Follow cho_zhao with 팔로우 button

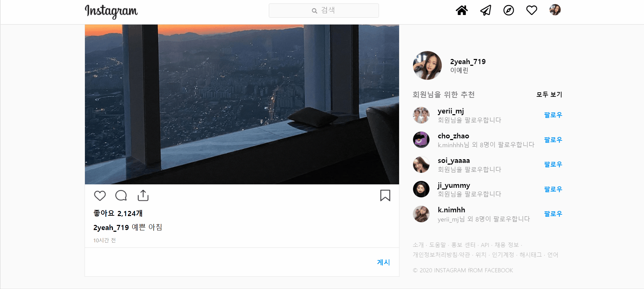(553, 140)
